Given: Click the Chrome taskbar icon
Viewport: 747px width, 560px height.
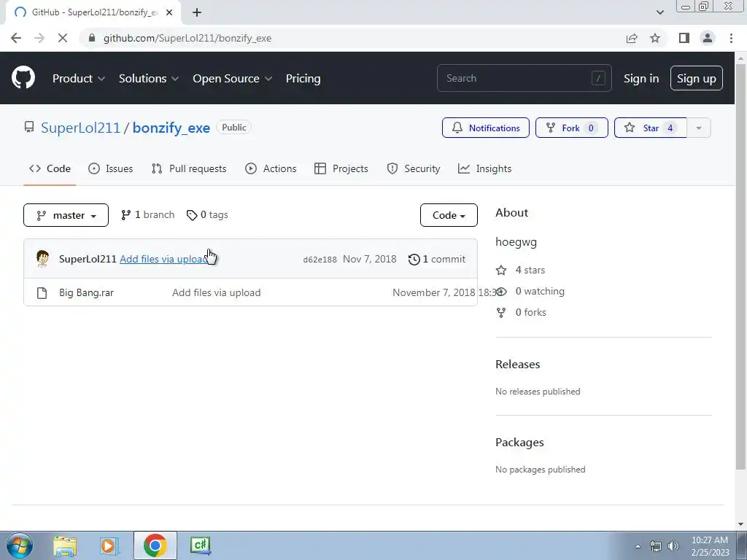Looking at the screenshot, I should 155,545.
